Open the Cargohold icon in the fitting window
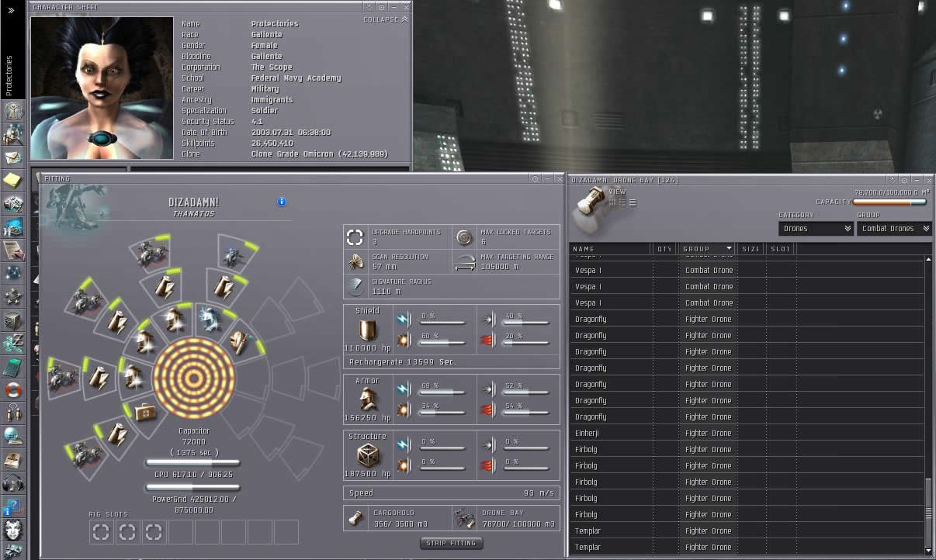The image size is (936, 560). 357,518
